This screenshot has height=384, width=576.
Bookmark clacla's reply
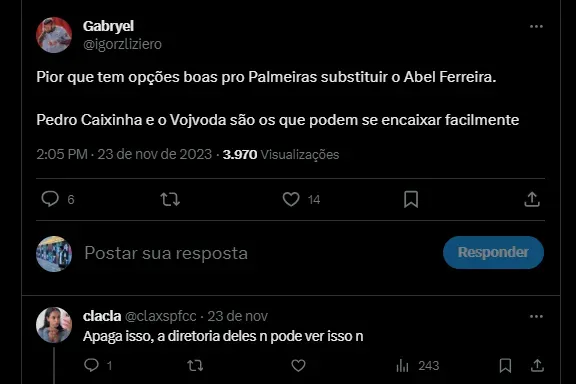(x=505, y=365)
